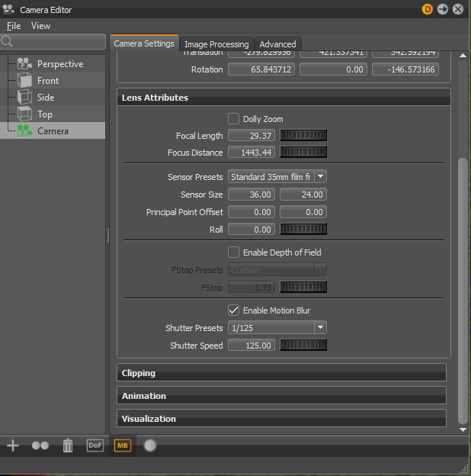
Task: Click Rotation Z field -146.573166
Action: 405,69
